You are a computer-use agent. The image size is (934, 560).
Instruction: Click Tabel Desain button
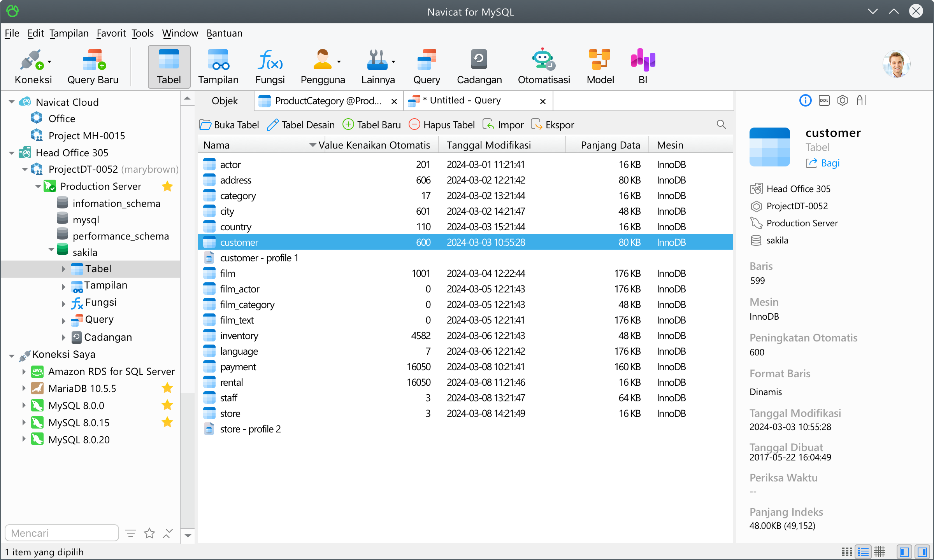(301, 125)
